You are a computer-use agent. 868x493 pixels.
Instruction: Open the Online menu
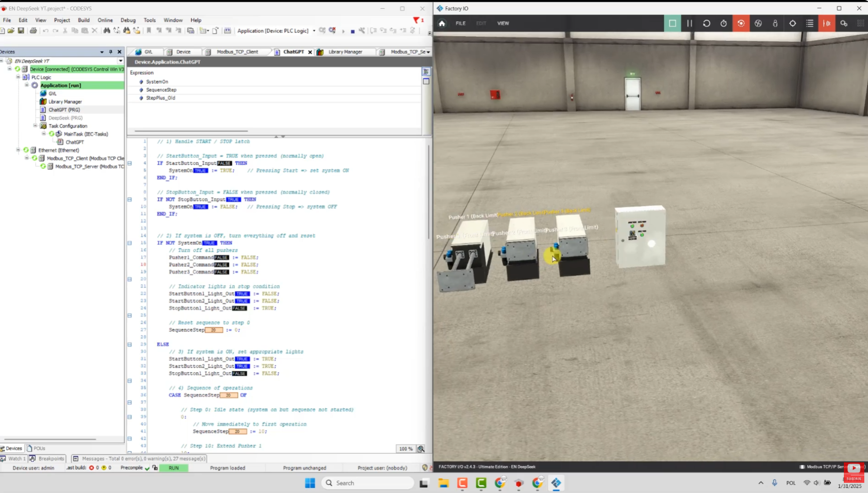pos(105,20)
